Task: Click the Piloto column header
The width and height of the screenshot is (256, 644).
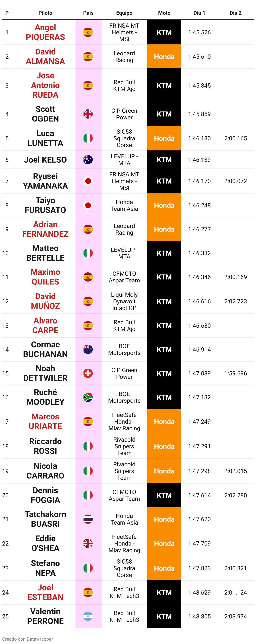Action: (45, 13)
